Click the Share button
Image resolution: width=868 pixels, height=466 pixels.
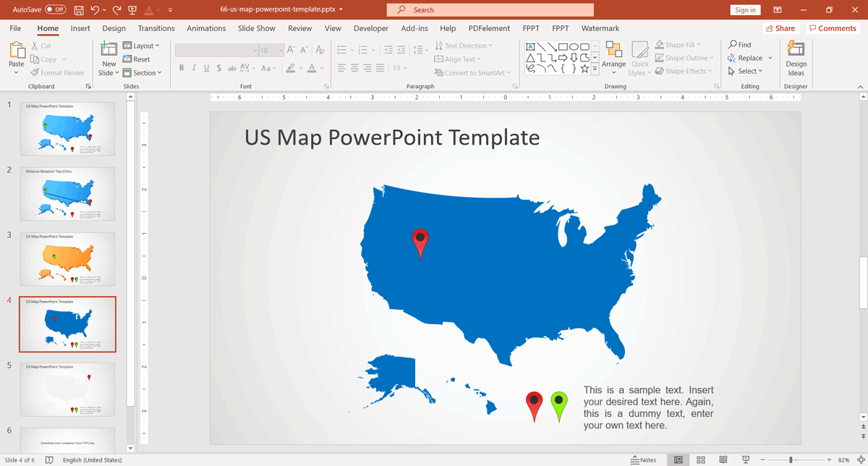click(780, 28)
